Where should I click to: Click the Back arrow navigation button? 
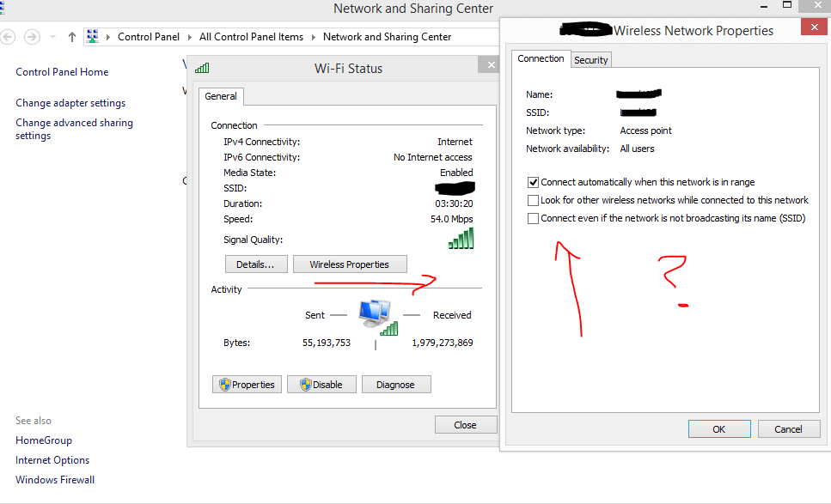pyautogui.click(x=8, y=37)
